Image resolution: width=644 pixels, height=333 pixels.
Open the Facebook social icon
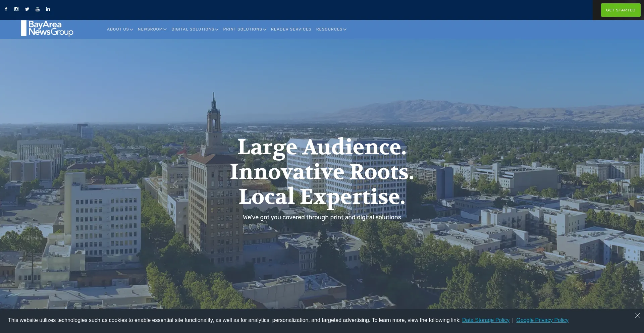click(6, 9)
